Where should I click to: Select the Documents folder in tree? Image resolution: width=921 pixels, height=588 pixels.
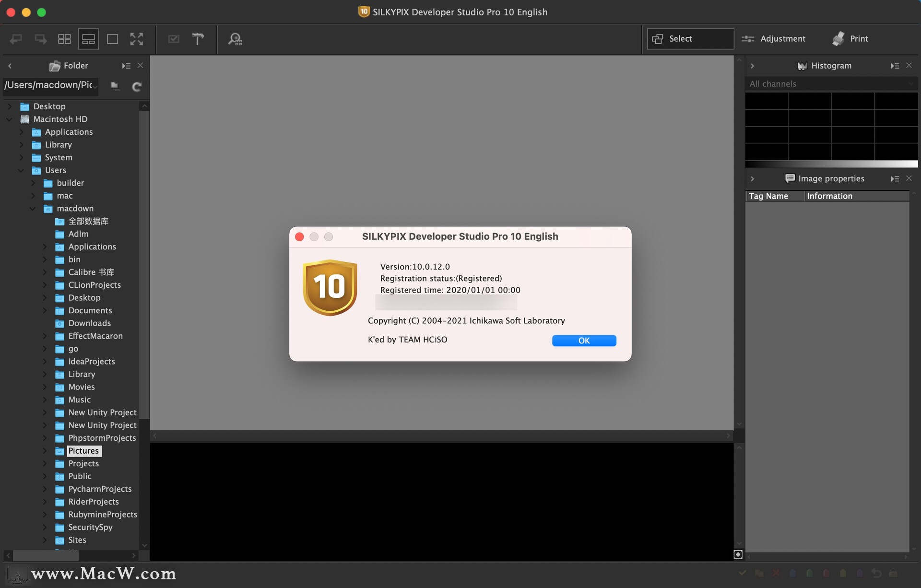pos(90,311)
